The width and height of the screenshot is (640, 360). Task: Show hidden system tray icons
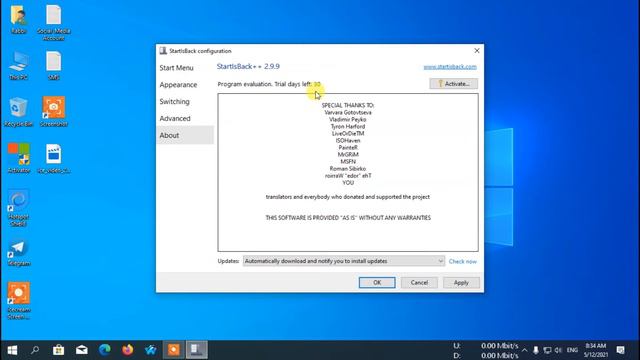pyautogui.click(x=524, y=350)
